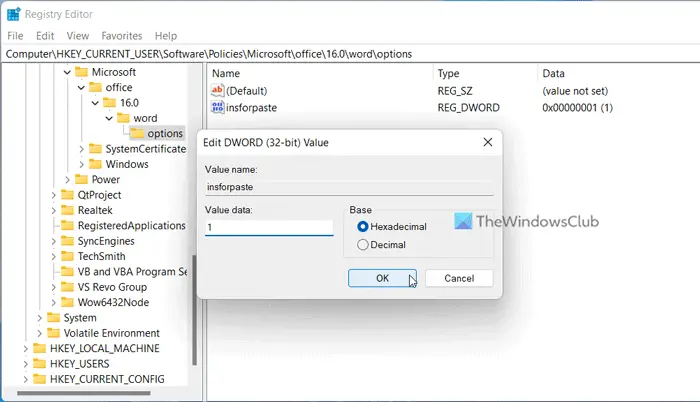700x402 pixels.
Task: Expand the Realtek tree node
Action: (53, 210)
